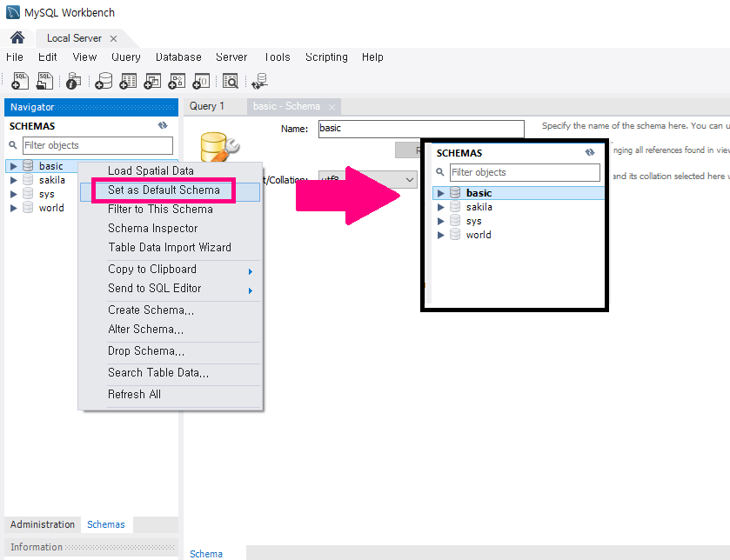Click the schema Name input field
The width and height of the screenshot is (730, 560).
pyautogui.click(x=421, y=129)
